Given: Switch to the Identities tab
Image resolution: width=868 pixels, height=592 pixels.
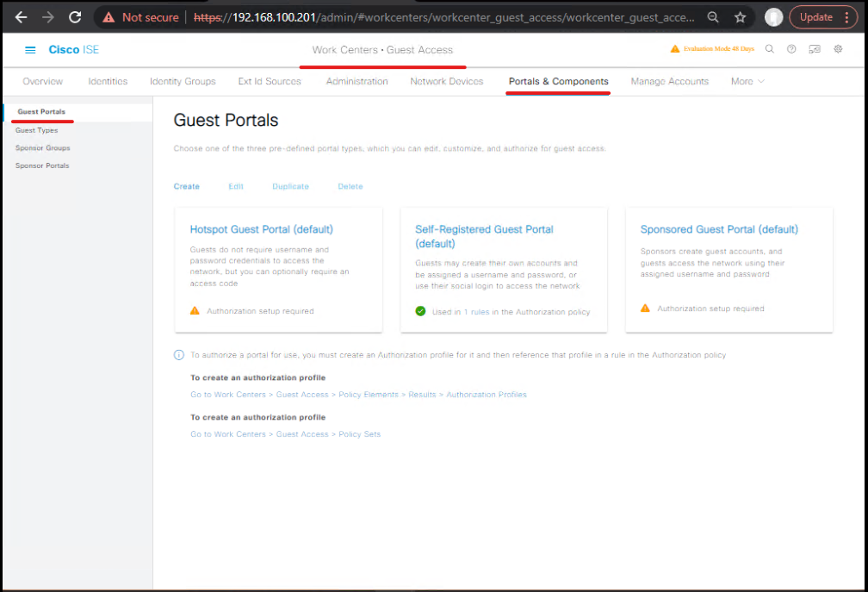Looking at the screenshot, I should 108,81.
